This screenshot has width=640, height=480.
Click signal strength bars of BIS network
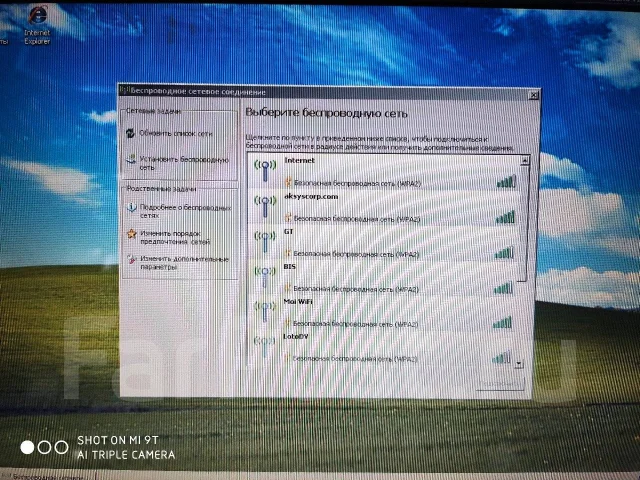point(503,289)
